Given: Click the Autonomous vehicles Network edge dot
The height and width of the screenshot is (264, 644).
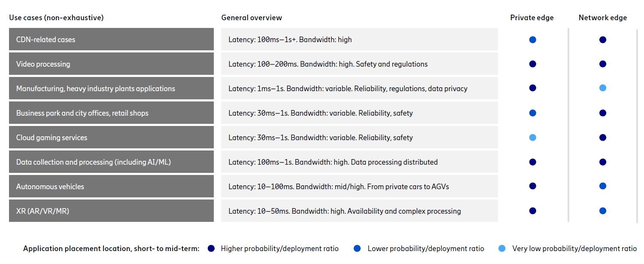Looking at the screenshot, I should [x=603, y=186].
